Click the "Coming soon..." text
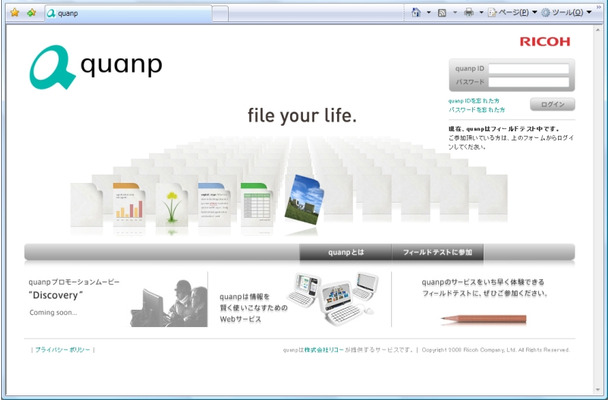Screen dimensions: 610x400 pos(53,312)
